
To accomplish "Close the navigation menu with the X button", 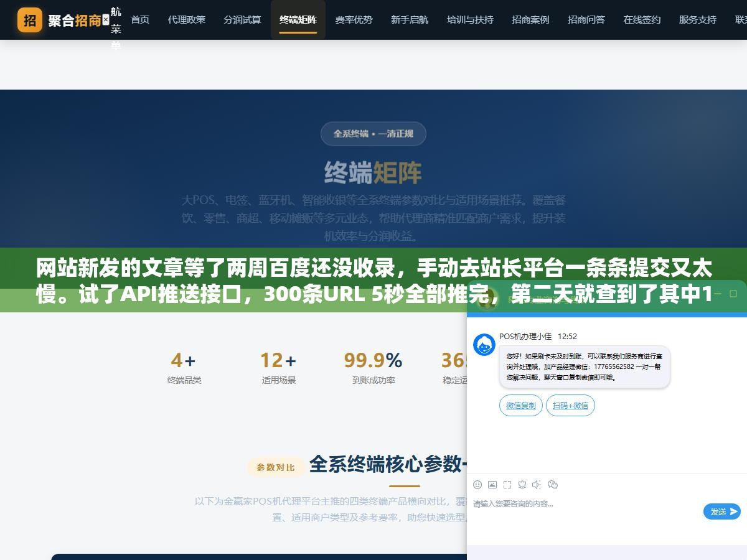I will coord(105,20).
